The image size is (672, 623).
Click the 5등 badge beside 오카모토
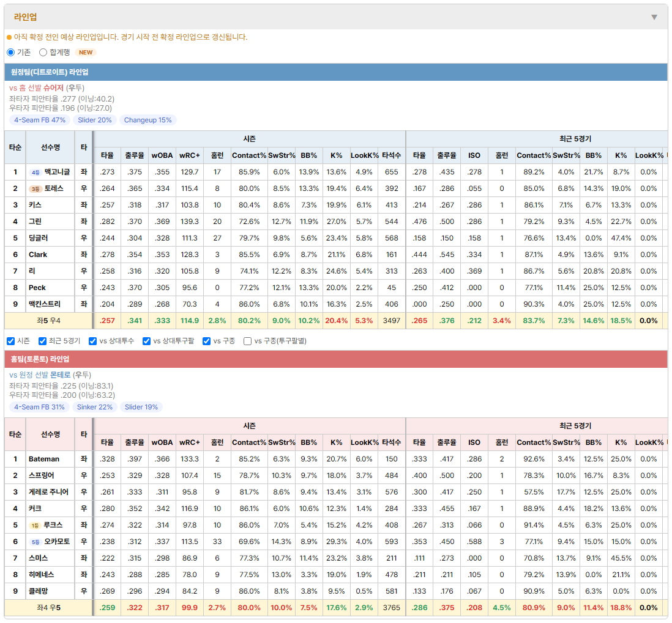click(35, 542)
